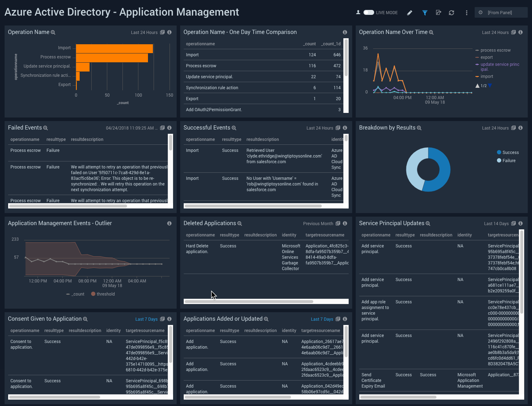Open the magnifier on Service Principal Updates panel
This screenshot has width=532, height=406.
click(x=428, y=223)
